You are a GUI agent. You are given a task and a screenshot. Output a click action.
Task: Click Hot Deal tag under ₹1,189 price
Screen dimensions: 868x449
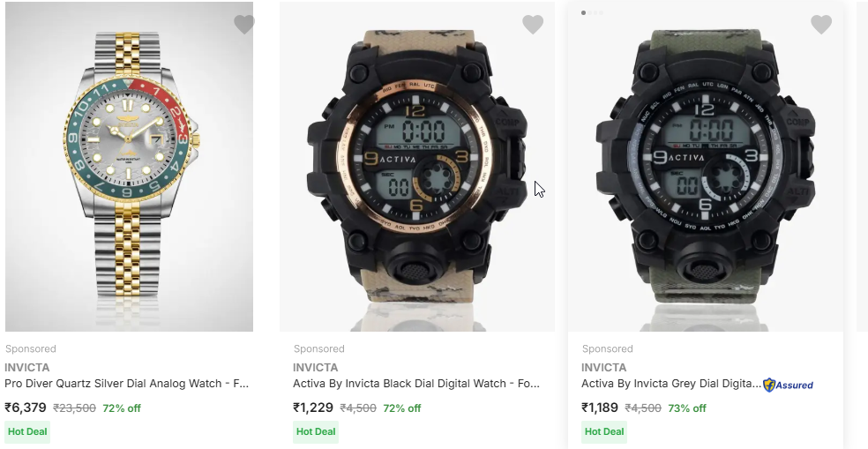604,431
